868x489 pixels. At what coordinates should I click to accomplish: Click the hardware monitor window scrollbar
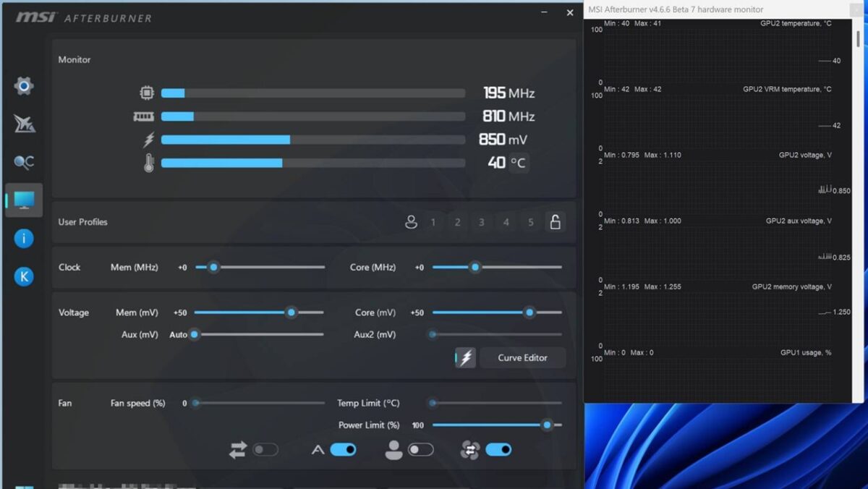[x=858, y=40]
